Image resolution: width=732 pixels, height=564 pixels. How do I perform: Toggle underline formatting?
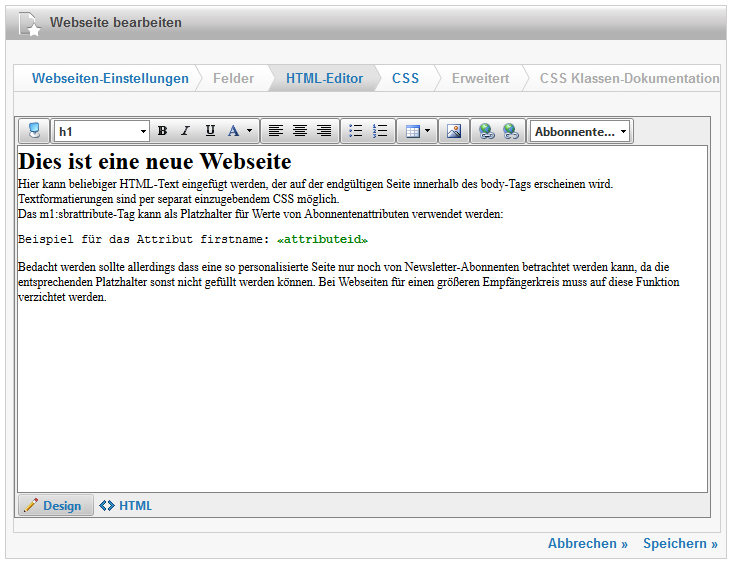point(210,131)
